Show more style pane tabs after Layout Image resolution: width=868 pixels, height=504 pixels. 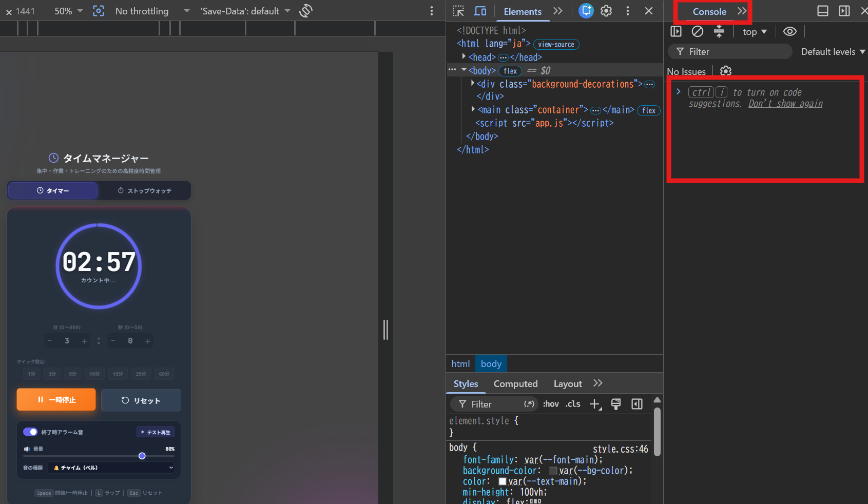(x=597, y=383)
